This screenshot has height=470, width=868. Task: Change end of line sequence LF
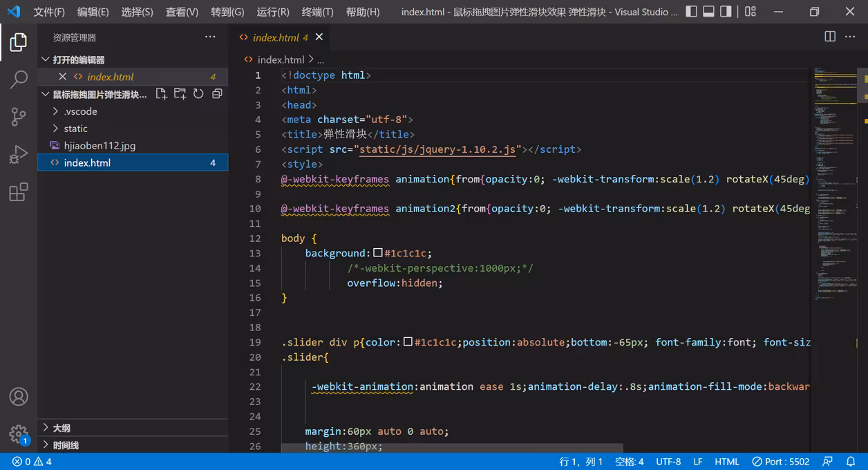click(698, 462)
